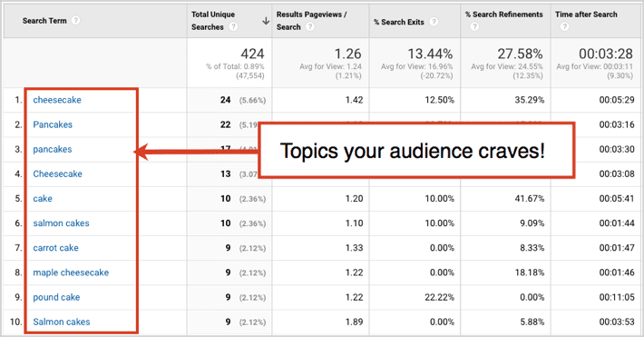
Task: Open the pound cake search term
Action: [56, 298]
